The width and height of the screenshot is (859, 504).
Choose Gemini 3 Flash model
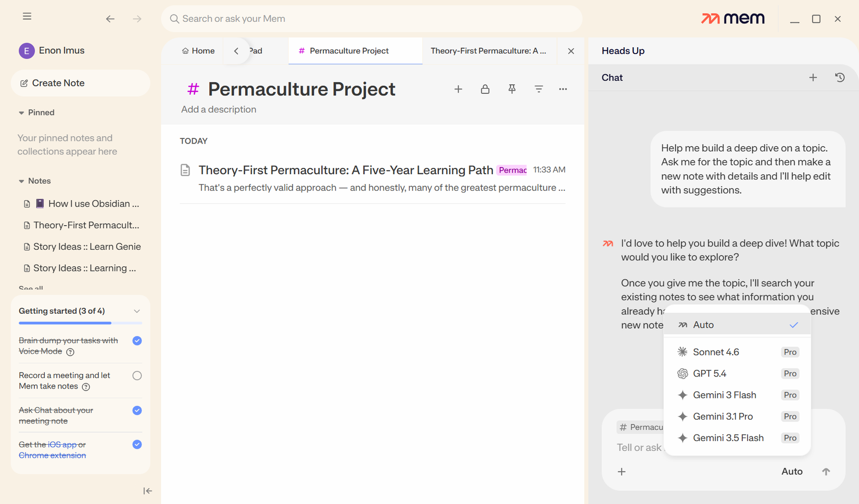click(737, 395)
